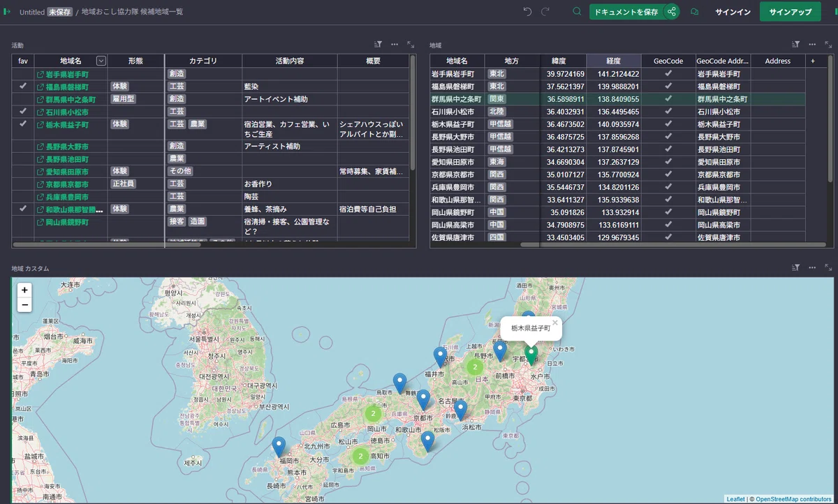Image resolution: width=838 pixels, height=504 pixels.
Task: Open three-dot menu of 地域 カスタム map section
Action: pos(812,267)
